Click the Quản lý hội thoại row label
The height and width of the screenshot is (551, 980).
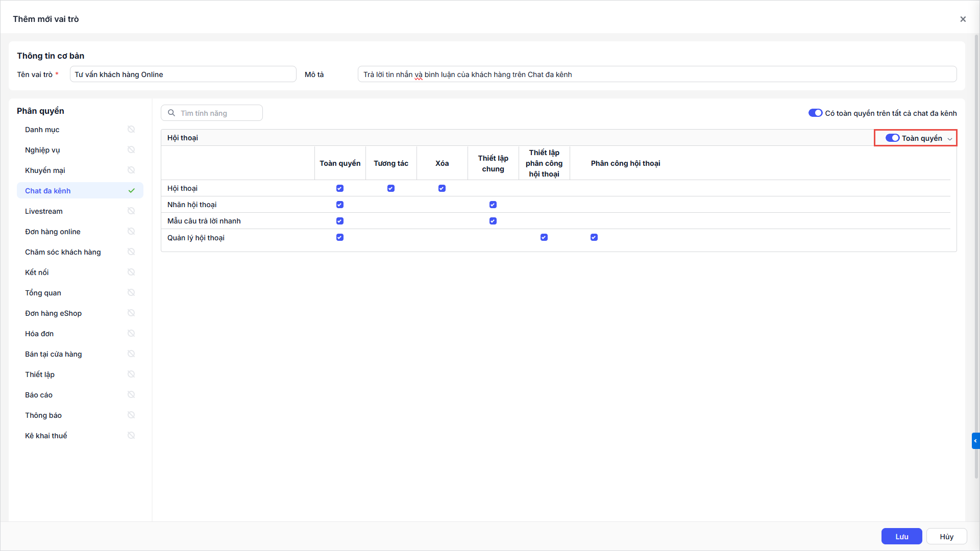coord(196,238)
